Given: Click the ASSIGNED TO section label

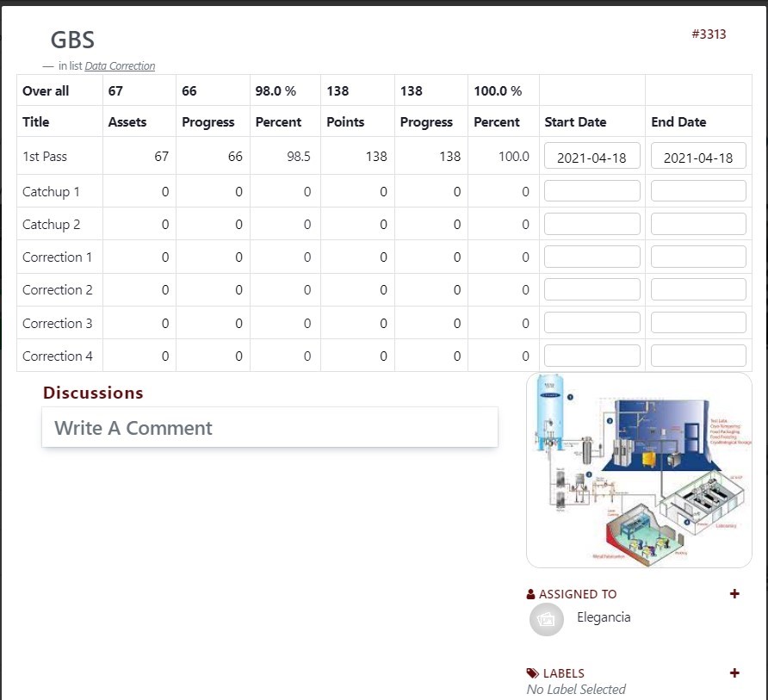Looking at the screenshot, I should click(578, 594).
